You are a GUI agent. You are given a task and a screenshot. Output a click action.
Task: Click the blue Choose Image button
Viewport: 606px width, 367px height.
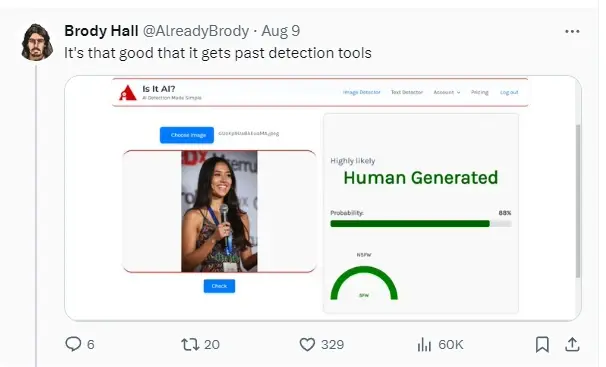pos(187,135)
